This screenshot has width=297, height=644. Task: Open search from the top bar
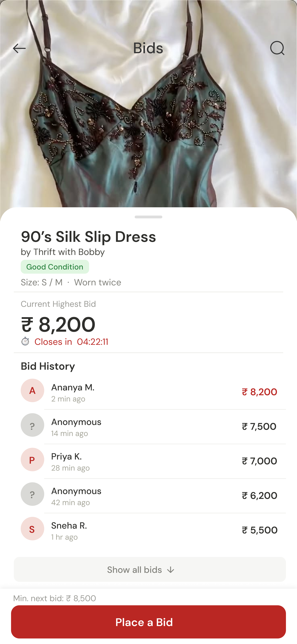[277, 48]
